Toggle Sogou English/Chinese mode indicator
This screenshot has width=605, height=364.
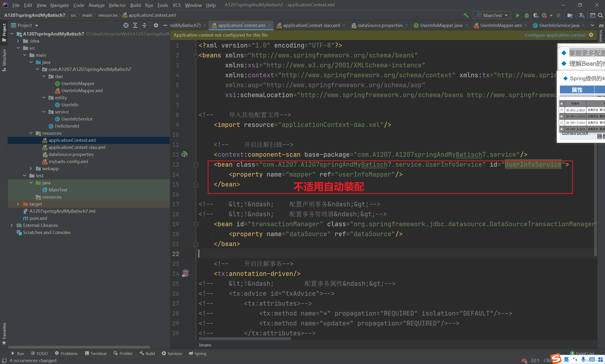[x=566, y=360]
